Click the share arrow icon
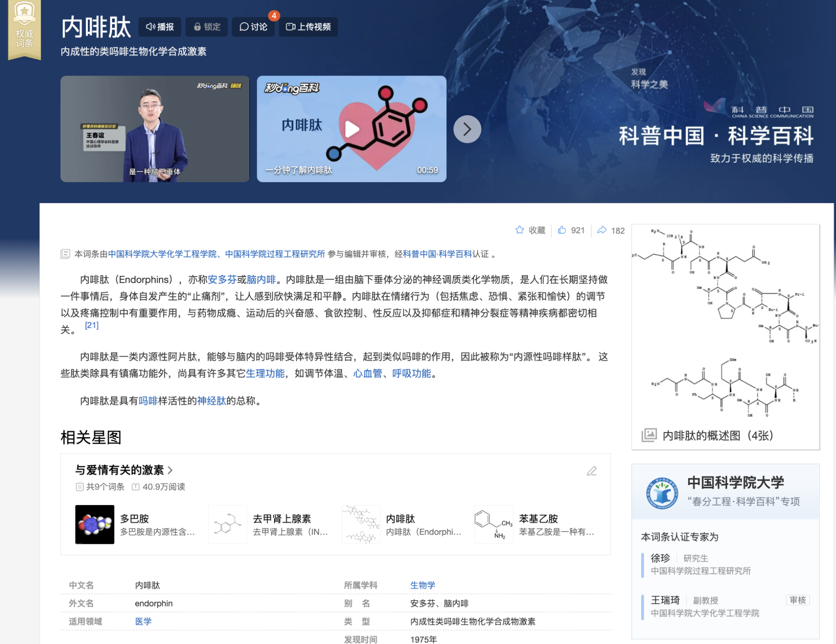The width and height of the screenshot is (836, 644). tap(602, 230)
